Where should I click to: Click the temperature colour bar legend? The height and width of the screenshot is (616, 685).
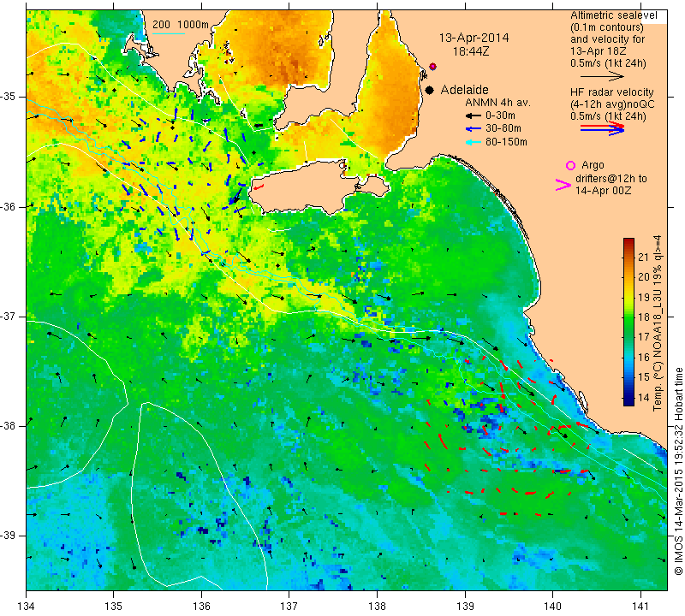[x=628, y=323]
